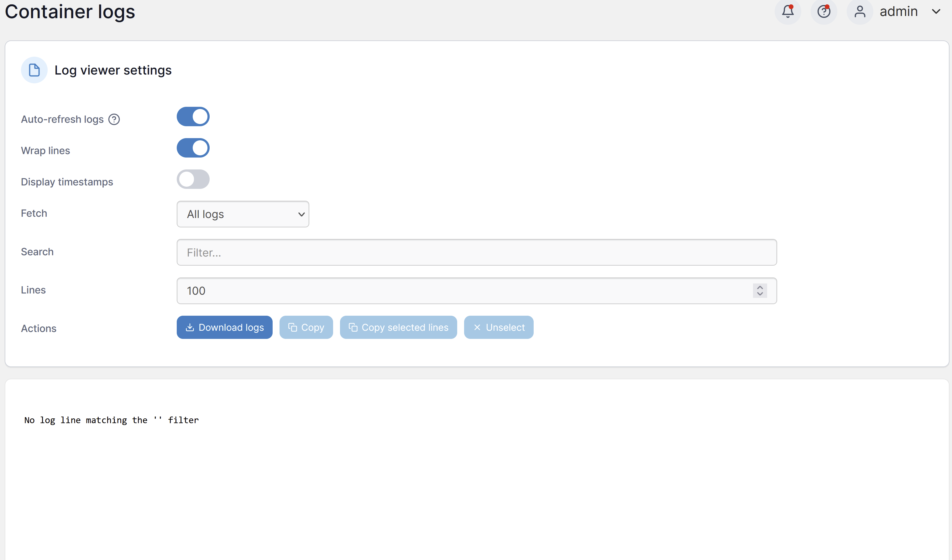Enable the Display timestamps toggle
Screen dimensions: 952x560
[193, 179]
